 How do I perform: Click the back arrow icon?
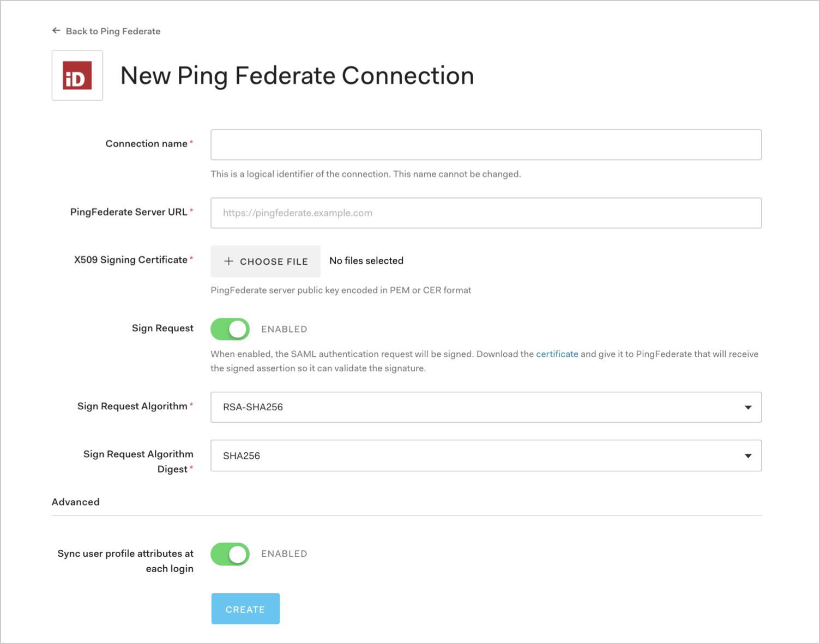coord(56,31)
